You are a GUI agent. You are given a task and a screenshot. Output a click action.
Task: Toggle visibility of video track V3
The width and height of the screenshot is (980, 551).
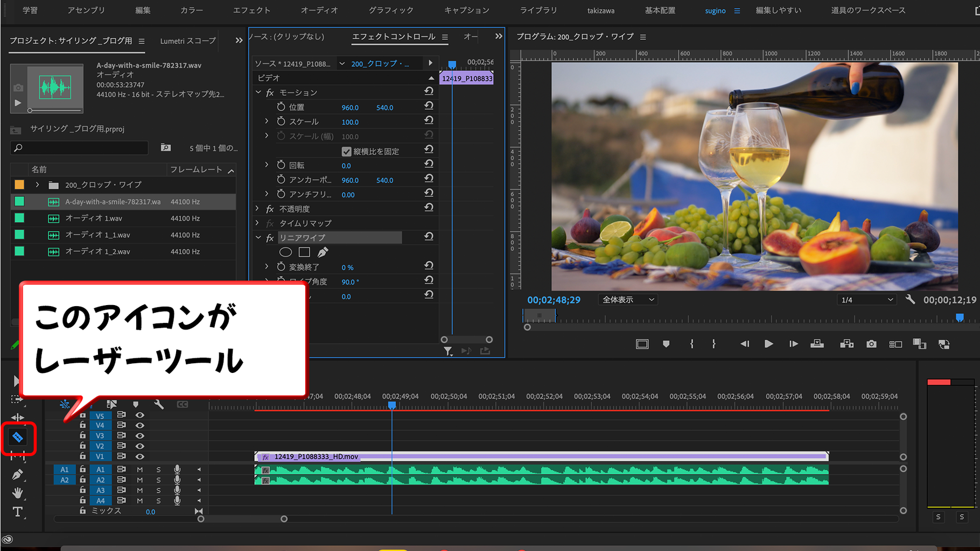pyautogui.click(x=139, y=435)
